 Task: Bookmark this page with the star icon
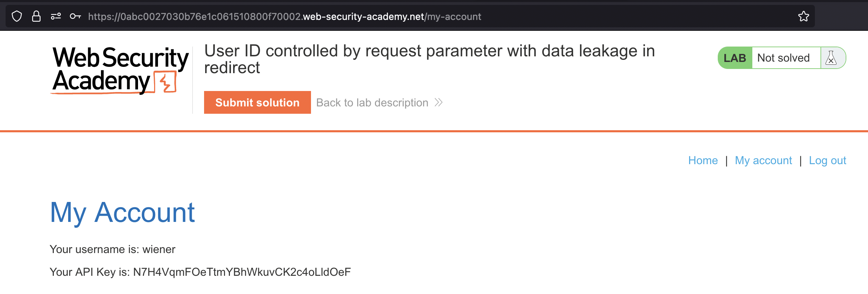tap(803, 16)
